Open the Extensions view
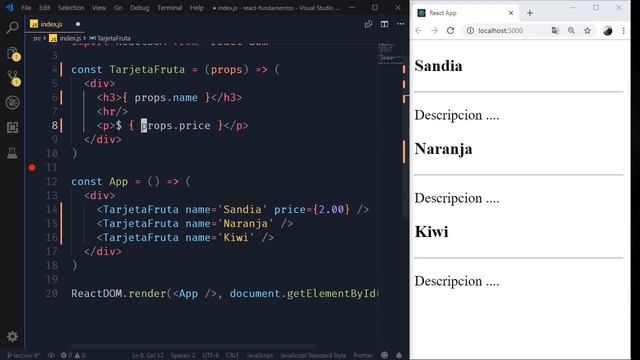Image resolution: width=640 pixels, height=360 pixels. (x=12, y=128)
